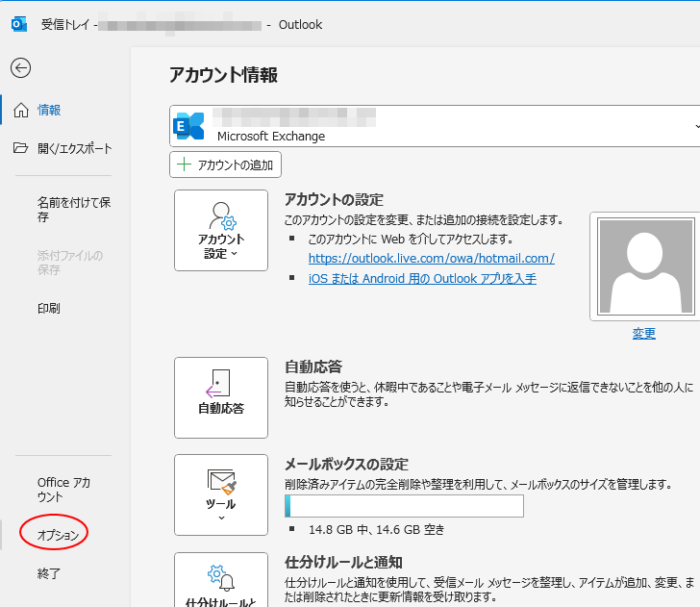Open the ツール mailbox button
The image size is (700, 607).
click(221, 494)
